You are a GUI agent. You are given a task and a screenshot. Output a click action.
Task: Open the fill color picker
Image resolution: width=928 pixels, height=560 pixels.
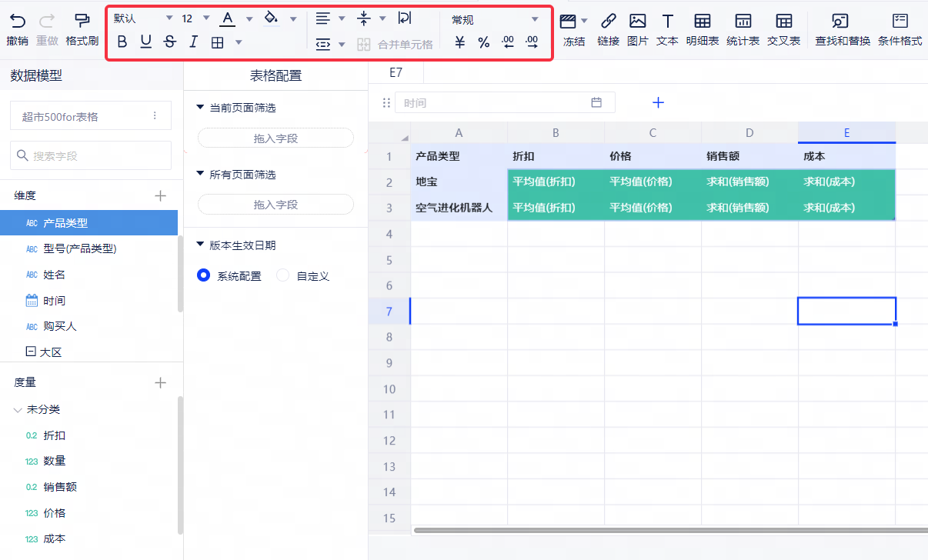coord(292,18)
